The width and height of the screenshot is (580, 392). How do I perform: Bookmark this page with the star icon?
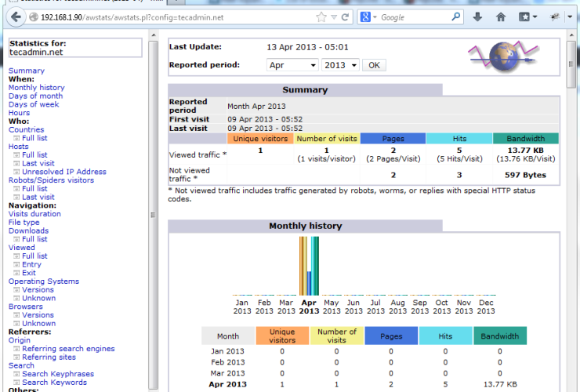click(x=321, y=16)
